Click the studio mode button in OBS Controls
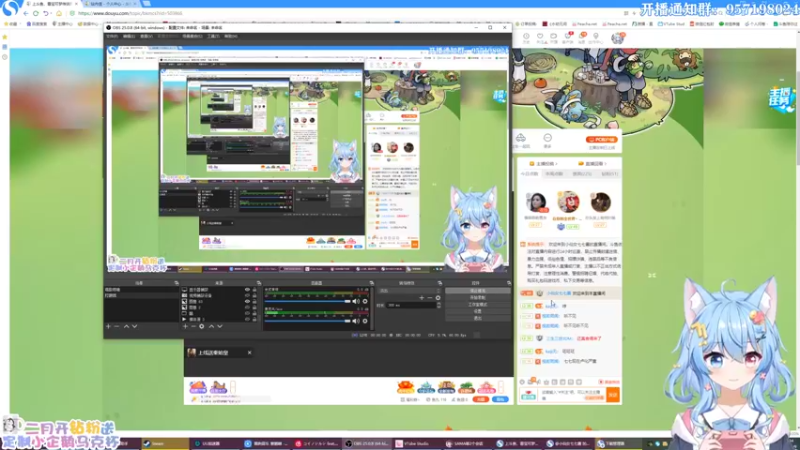The width and height of the screenshot is (800, 450). pos(478,305)
